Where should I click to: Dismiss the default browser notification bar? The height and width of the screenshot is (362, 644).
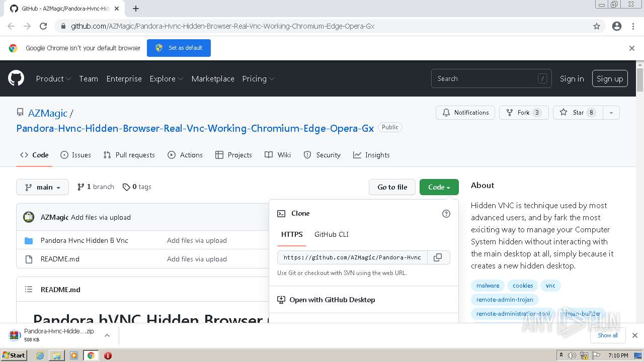632,48
